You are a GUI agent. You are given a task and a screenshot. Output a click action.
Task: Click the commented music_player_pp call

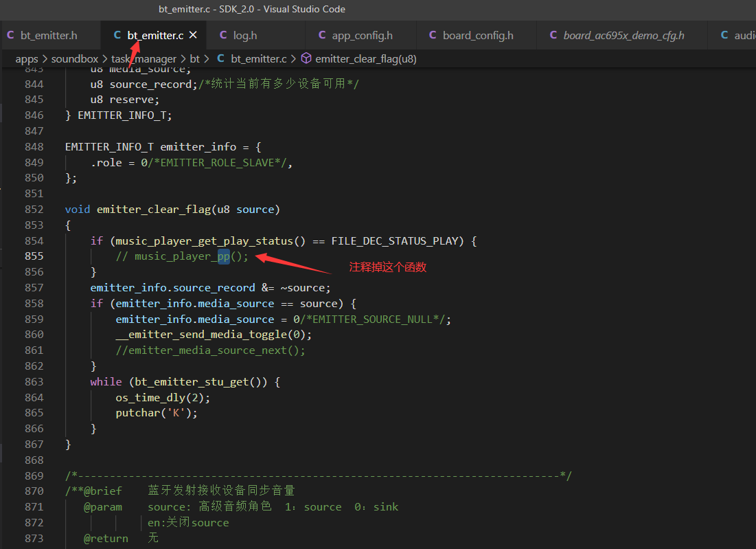pos(182,256)
